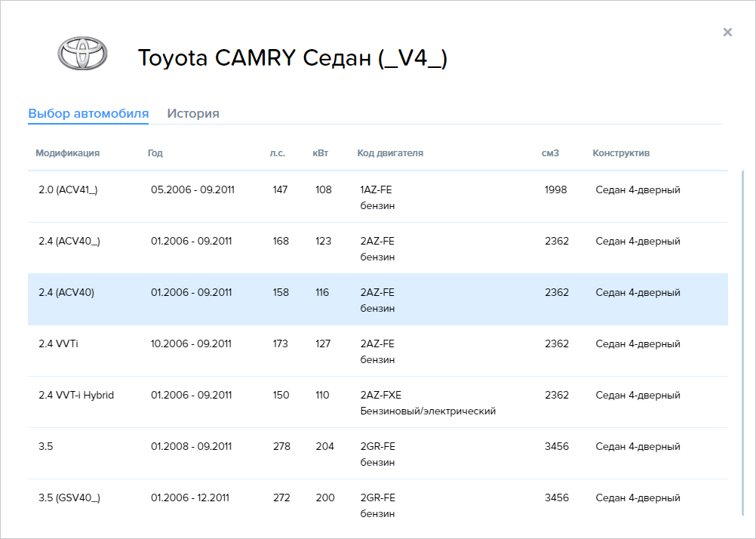Click the 1AZ-FE engine code

pyautogui.click(x=376, y=189)
